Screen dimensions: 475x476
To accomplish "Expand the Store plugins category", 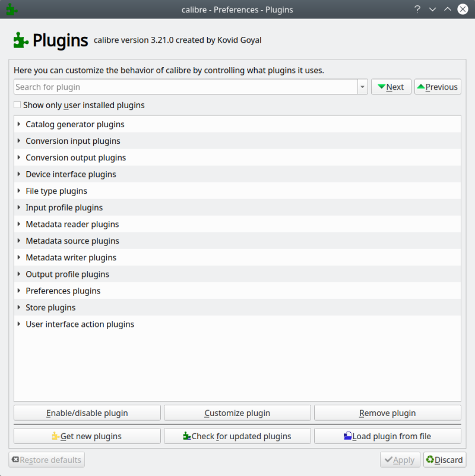I will (18, 307).
